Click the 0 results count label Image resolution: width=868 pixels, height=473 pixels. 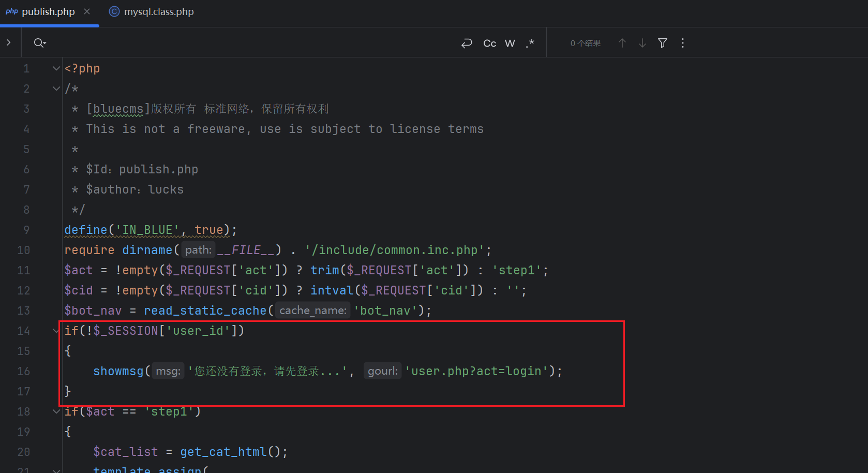pos(586,43)
